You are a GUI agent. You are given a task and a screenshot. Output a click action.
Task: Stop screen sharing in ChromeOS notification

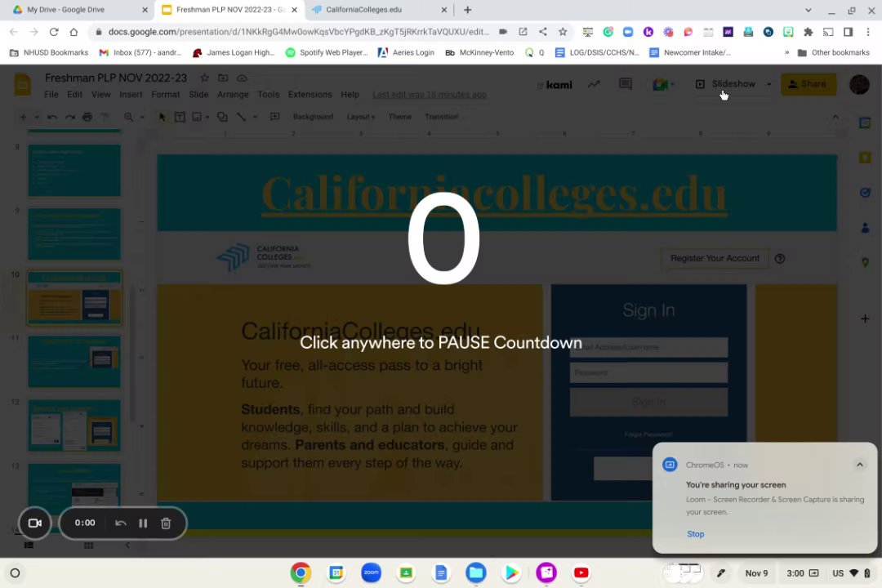(x=695, y=534)
